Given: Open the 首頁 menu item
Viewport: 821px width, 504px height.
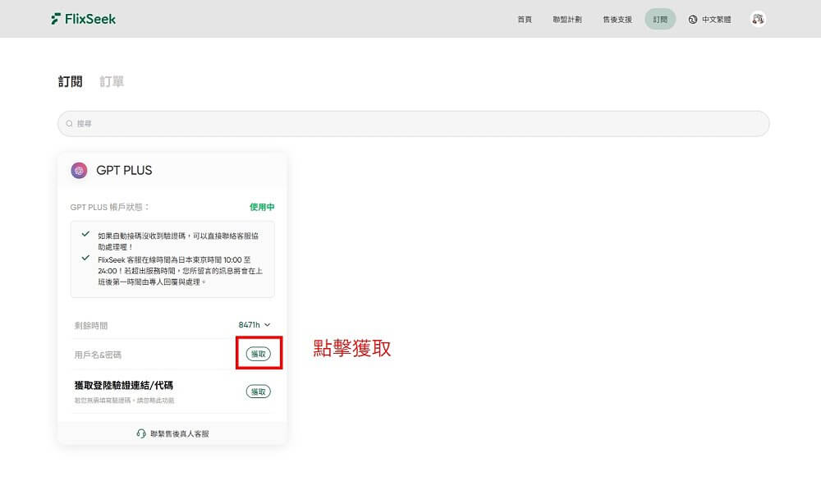Looking at the screenshot, I should point(525,20).
